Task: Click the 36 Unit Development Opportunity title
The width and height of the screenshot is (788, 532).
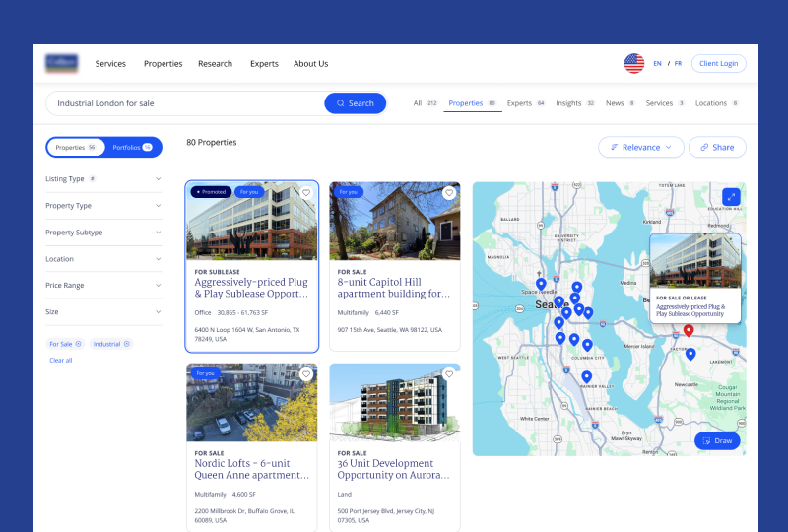Action: click(x=393, y=469)
